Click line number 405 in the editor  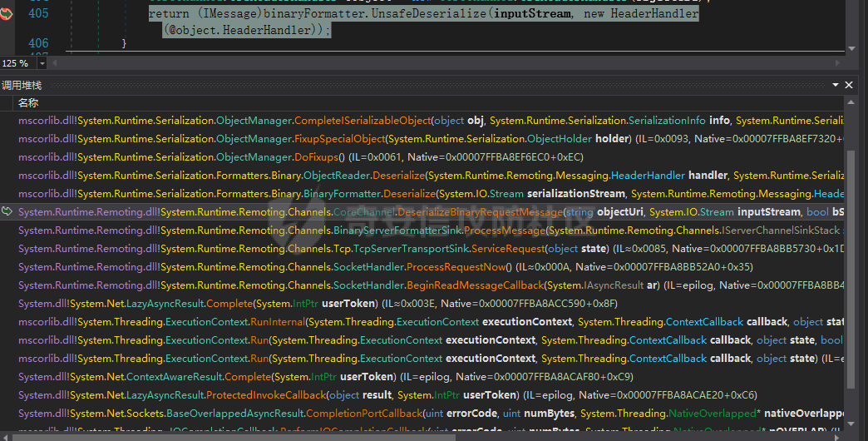pos(38,12)
